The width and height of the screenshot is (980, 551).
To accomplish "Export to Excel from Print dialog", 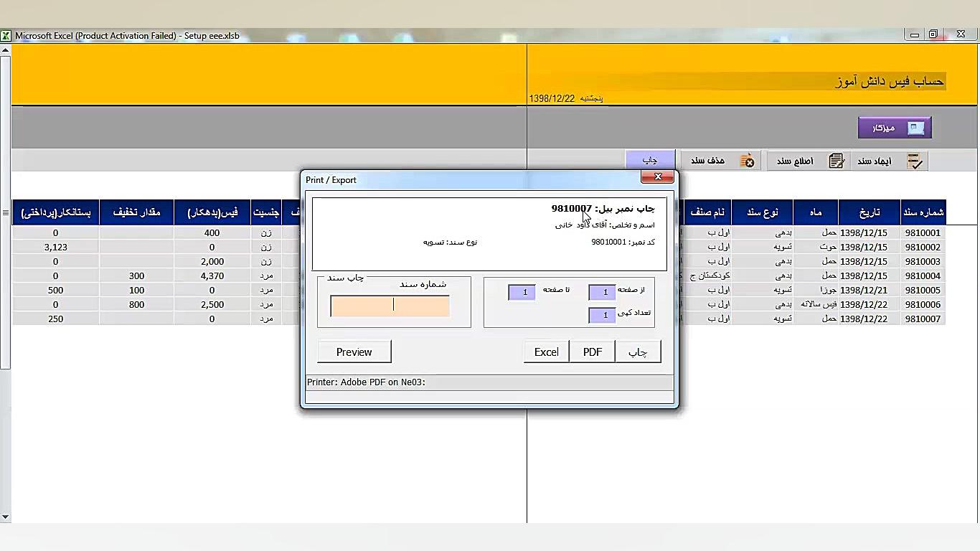I will 546,352.
